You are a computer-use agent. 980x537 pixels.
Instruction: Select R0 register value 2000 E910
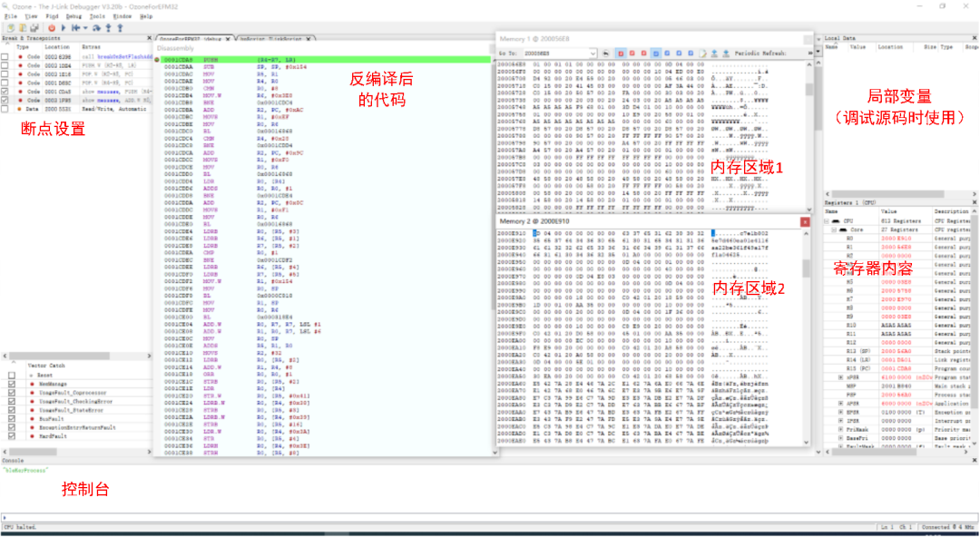tap(896, 239)
